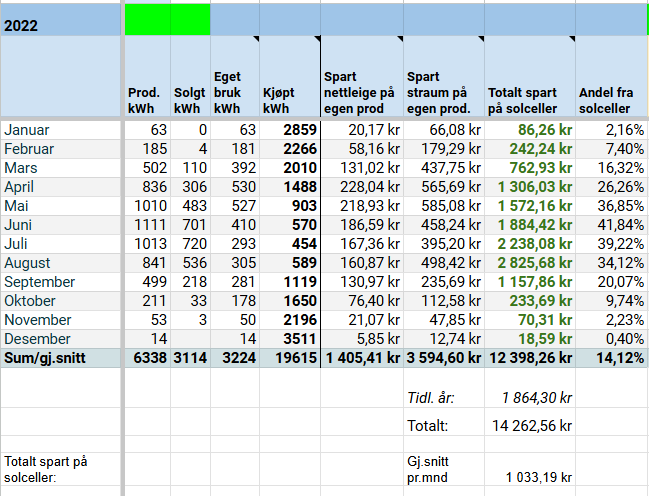
Task: Click sum saved grid fee 1 405,41 kr
Action: click(363, 358)
